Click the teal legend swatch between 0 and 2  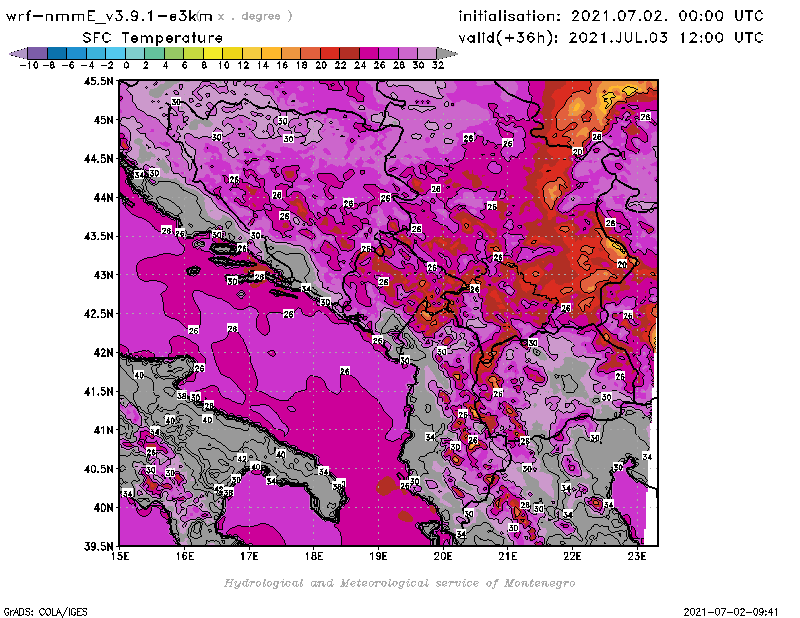pos(135,53)
